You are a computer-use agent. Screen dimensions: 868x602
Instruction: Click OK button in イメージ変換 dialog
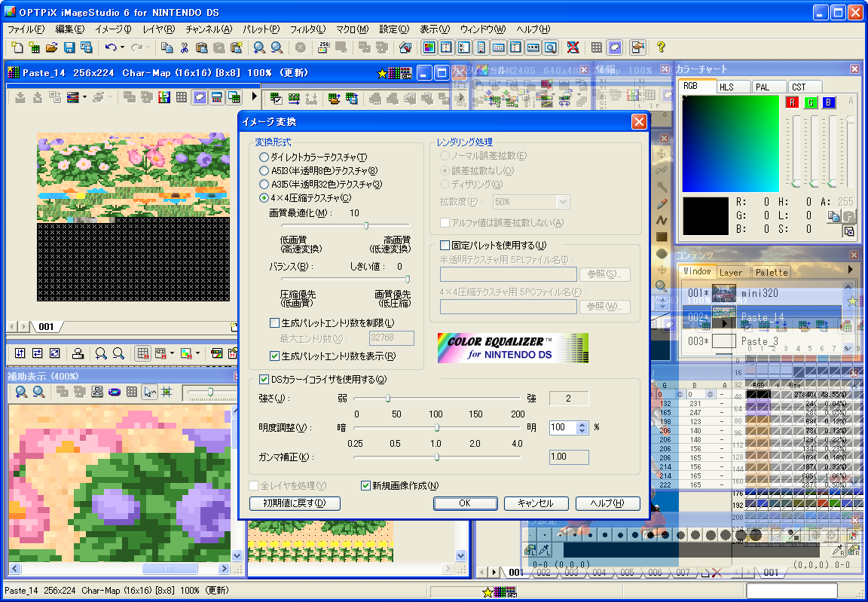pos(465,503)
